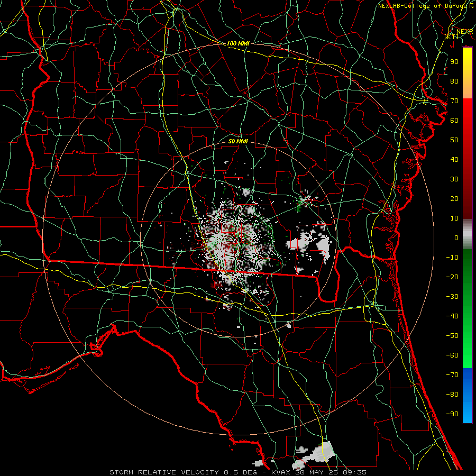Click the -90 value on the velocity scale

click(452, 414)
